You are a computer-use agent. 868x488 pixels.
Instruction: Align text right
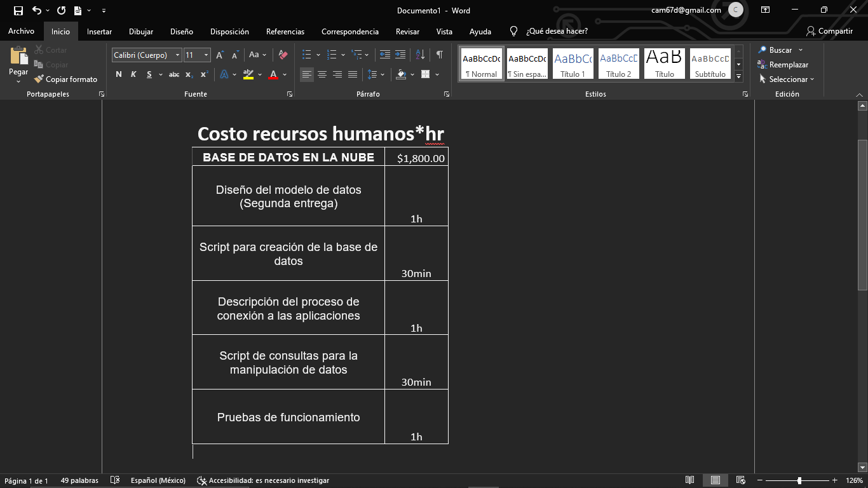[x=337, y=74]
